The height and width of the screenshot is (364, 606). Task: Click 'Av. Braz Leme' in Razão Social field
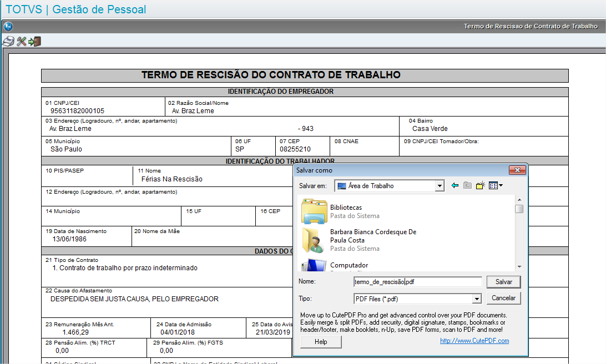tap(193, 111)
